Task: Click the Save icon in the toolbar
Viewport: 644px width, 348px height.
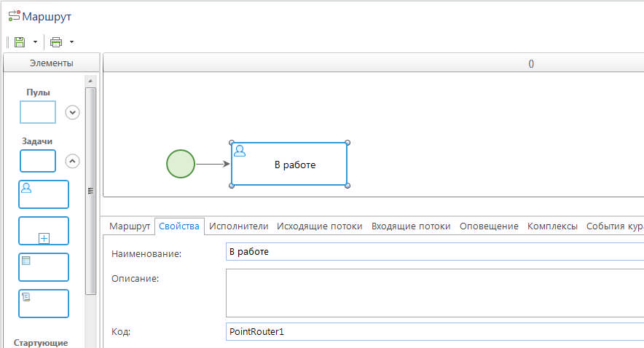Action: (20, 42)
